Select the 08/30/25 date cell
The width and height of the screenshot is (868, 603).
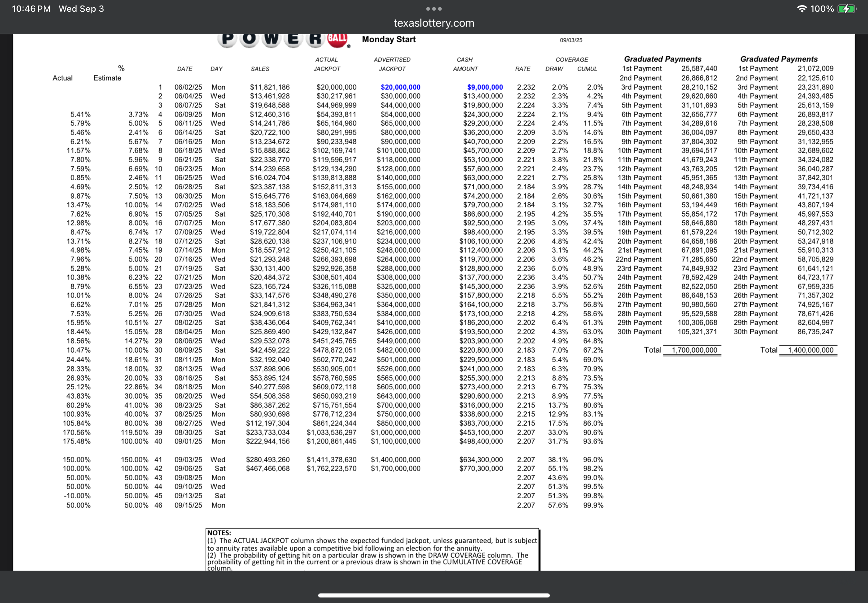pos(188,433)
